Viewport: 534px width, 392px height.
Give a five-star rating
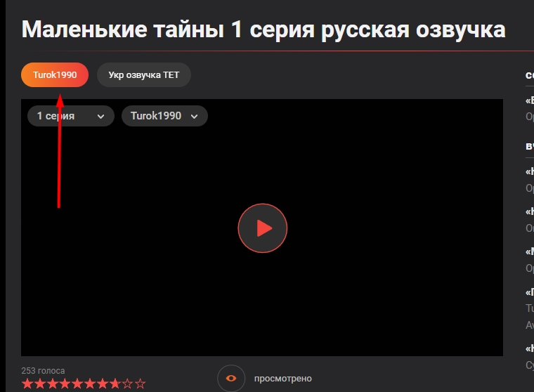point(77,384)
